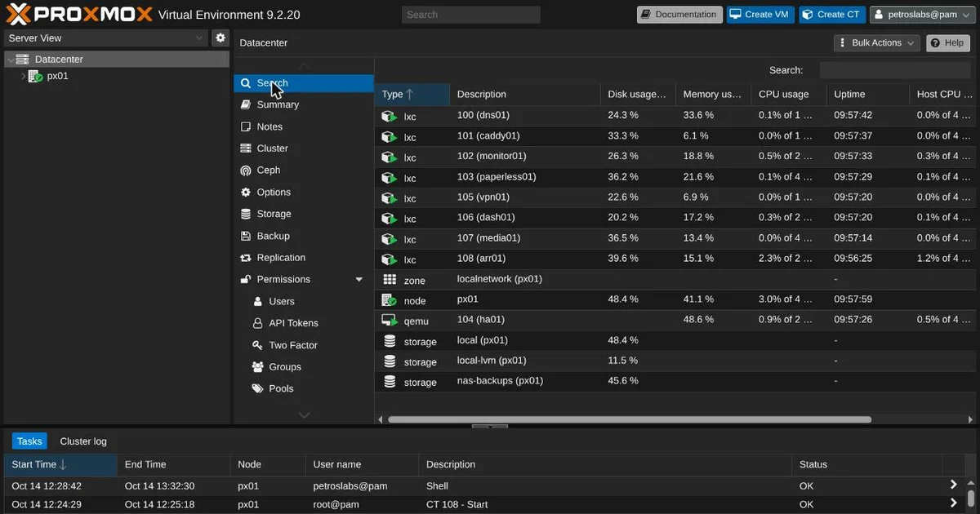This screenshot has width=980, height=514.
Task: Expand the px01 node in tree
Action: coord(23,76)
